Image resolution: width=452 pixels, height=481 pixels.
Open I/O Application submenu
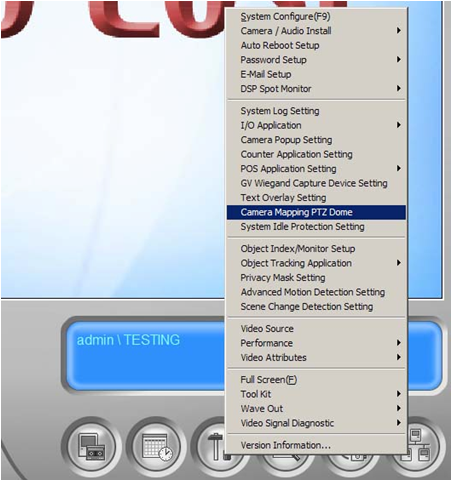tap(316, 125)
